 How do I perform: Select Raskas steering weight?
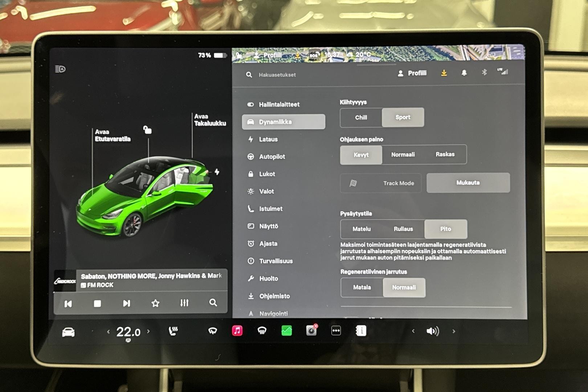tap(445, 155)
